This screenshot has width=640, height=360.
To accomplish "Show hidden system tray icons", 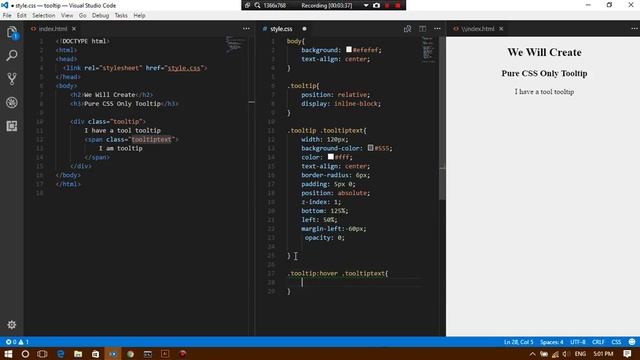I will (x=532, y=354).
